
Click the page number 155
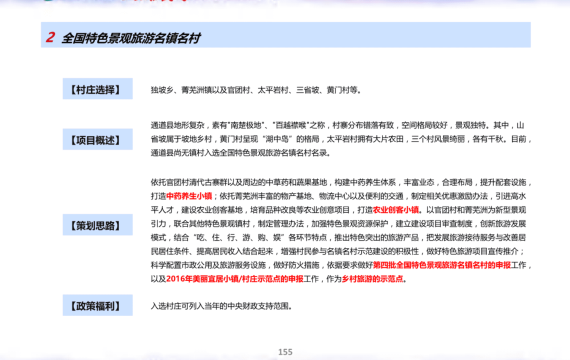tap(285, 352)
